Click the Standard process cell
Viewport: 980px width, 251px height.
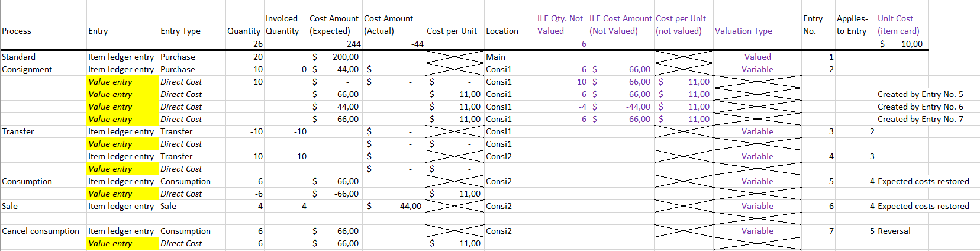tap(19, 57)
